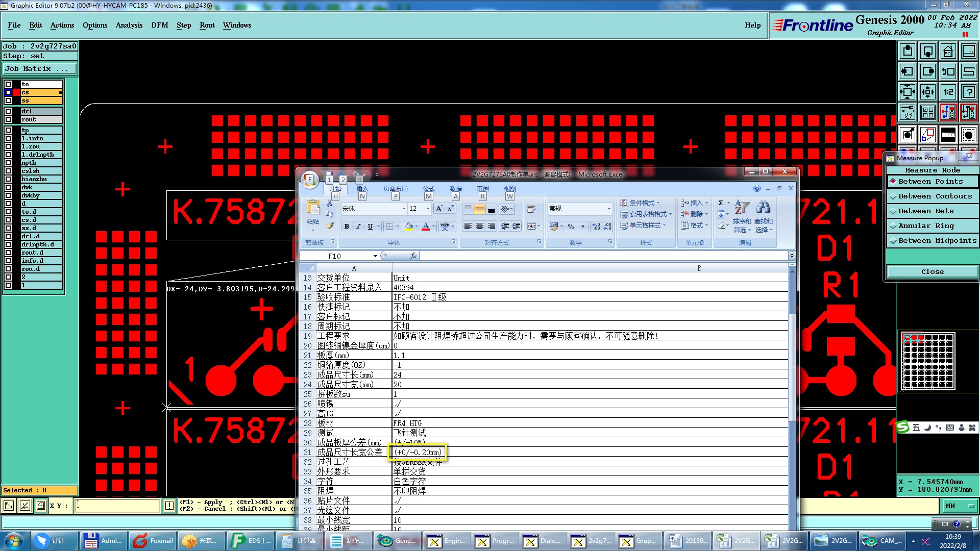Click the multi-window four-panel grid icon
The height and width of the screenshot is (551, 980).
pyautogui.click(x=927, y=112)
